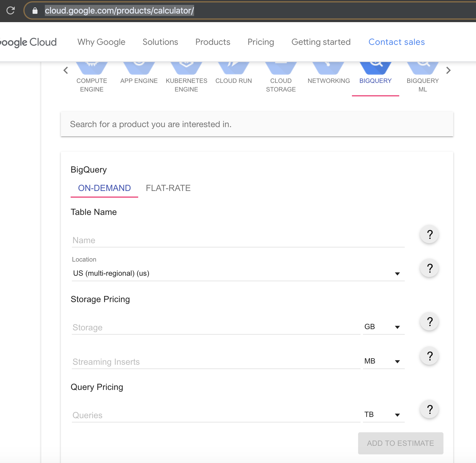
Task: Click the browser address bar URL
Action: tap(119, 11)
